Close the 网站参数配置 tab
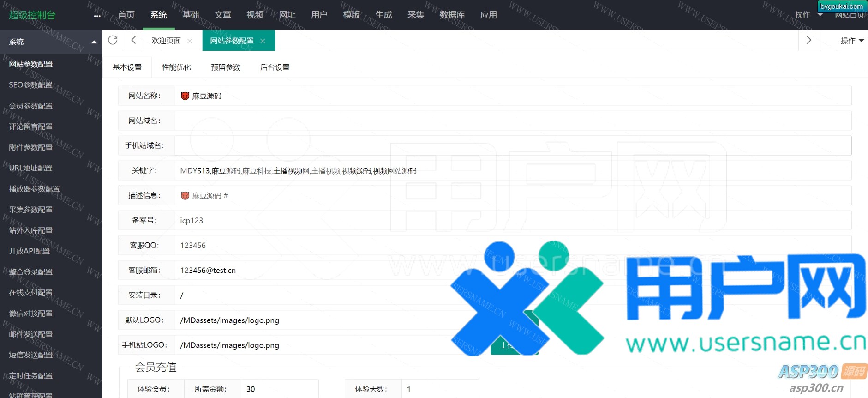 (263, 41)
